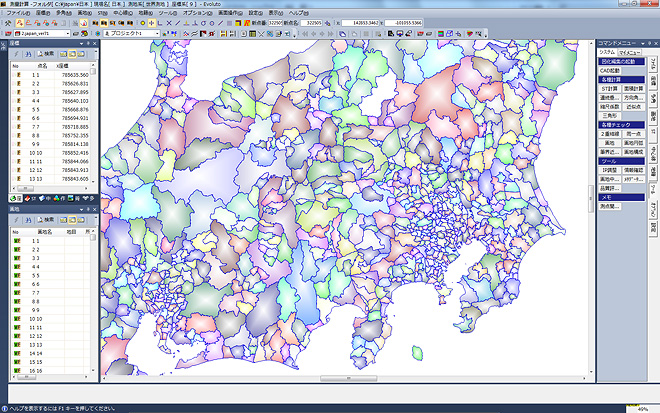Expand 座標 panel toolbar overflow arrow

pyautogui.click(x=96, y=54)
